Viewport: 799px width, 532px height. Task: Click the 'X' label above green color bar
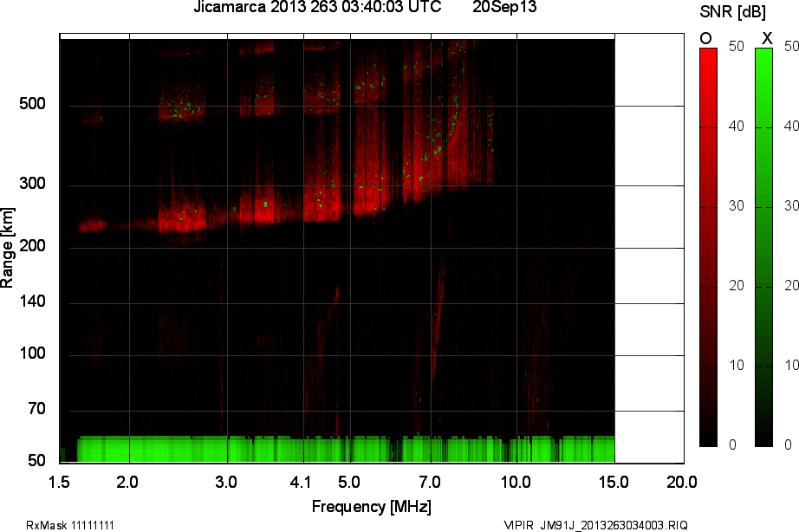click(767, 38)
